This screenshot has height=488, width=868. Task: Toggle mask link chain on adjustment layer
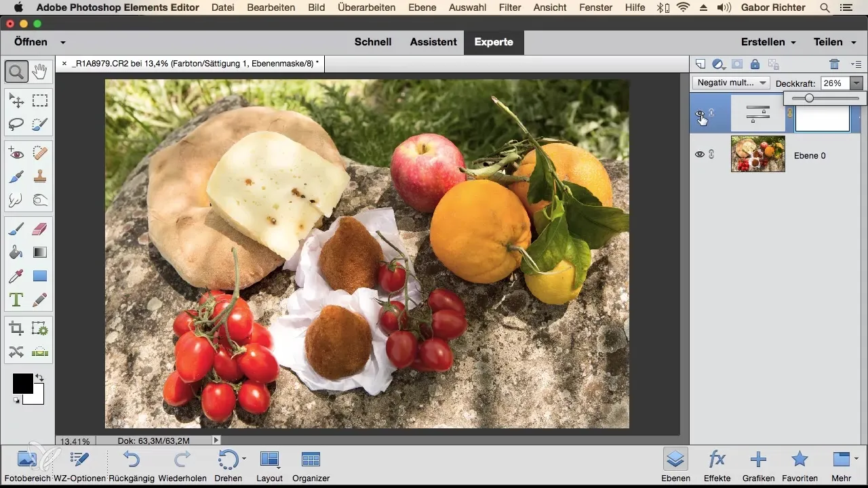coord(790,114)
